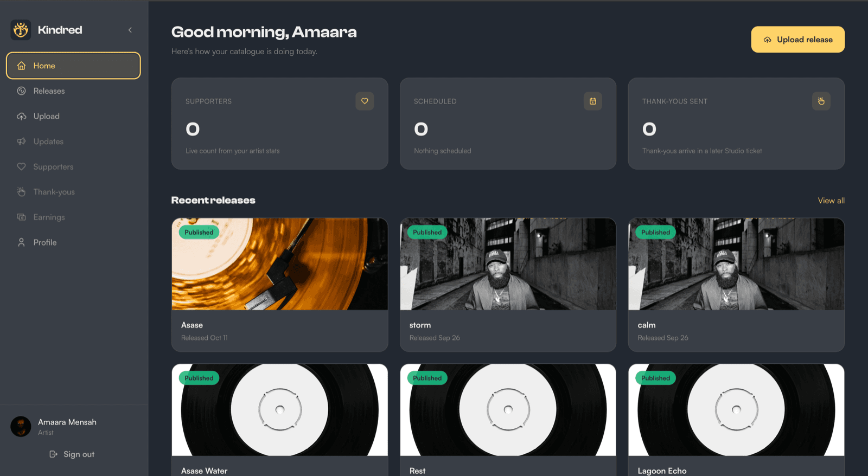Image resolution: width=868 pixels, height=476 pixels.
Task: Click "Released Sep 26" under storm
Action: click(435, 338)
